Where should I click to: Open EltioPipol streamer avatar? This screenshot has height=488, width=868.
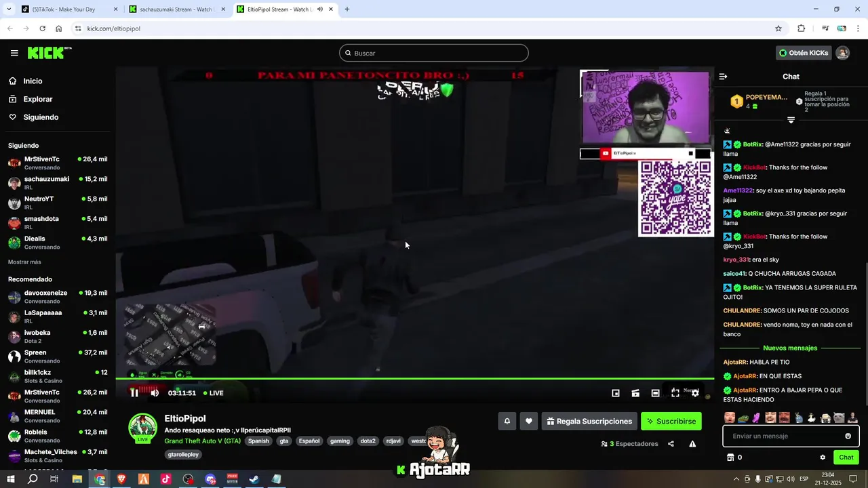pos(143,428)
